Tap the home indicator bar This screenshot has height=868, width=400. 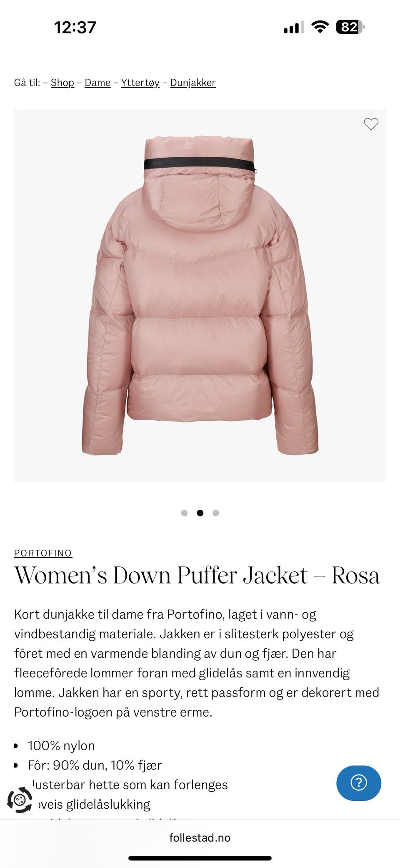point(200,858)
